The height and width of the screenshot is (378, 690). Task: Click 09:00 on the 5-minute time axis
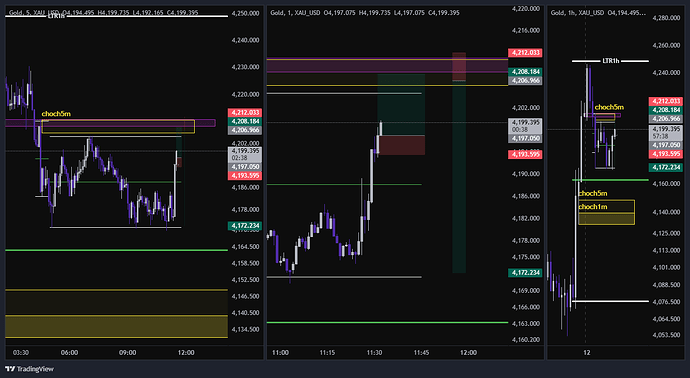[128, 352]
